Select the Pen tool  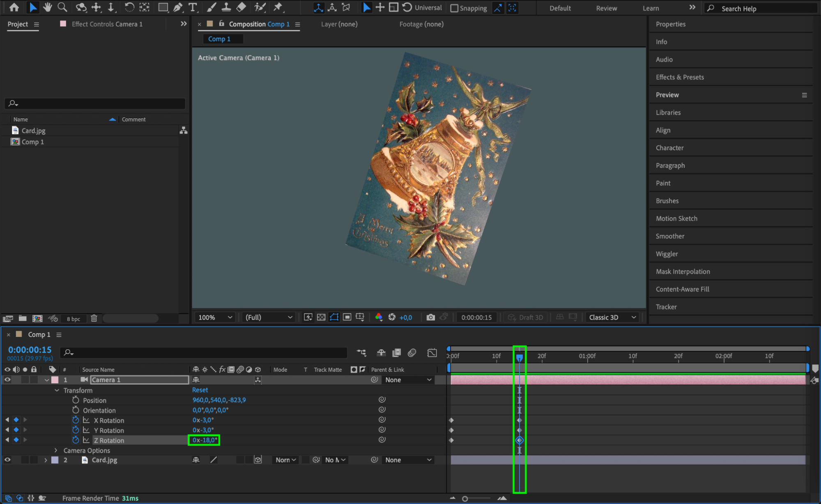click(x=178, y=7)
